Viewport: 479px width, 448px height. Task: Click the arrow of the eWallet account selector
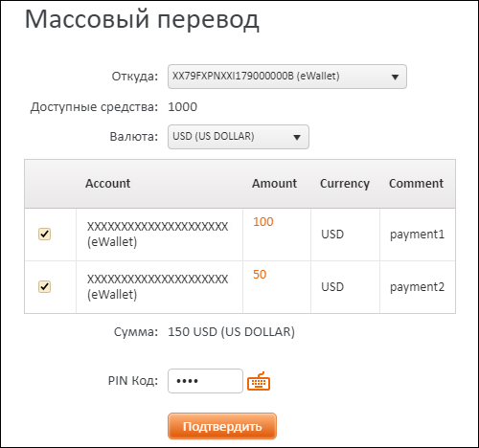click(395, 77)
